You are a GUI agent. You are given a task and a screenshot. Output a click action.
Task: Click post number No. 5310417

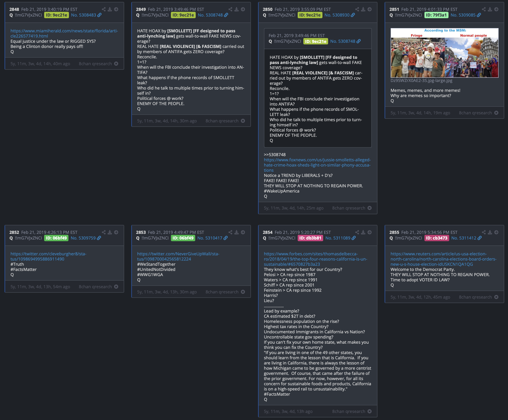pos(210,238)
